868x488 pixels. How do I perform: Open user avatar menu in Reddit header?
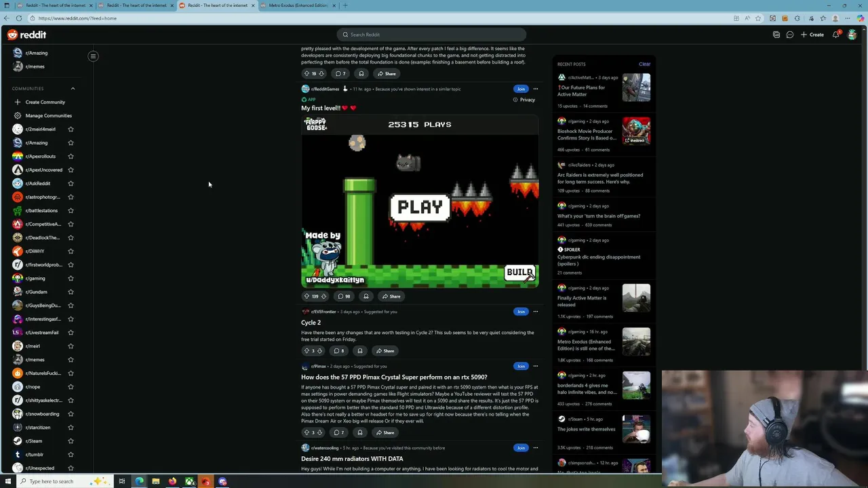[852, 35]
